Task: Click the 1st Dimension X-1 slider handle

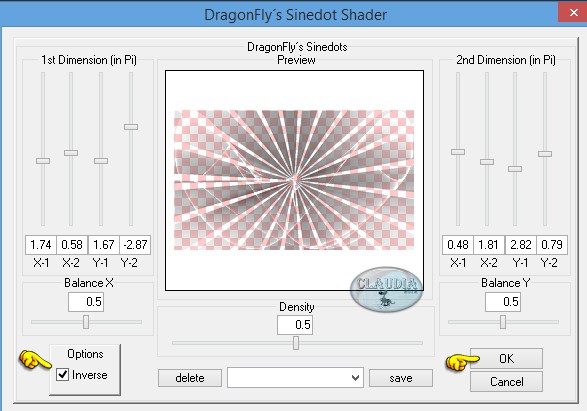Action: click(43, 161)
